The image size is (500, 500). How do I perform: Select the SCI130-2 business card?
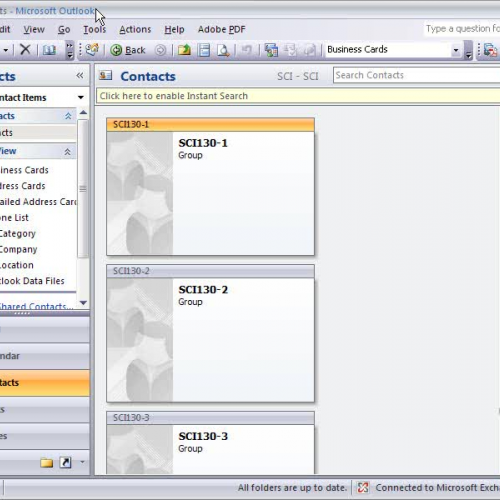pos(210,333)
